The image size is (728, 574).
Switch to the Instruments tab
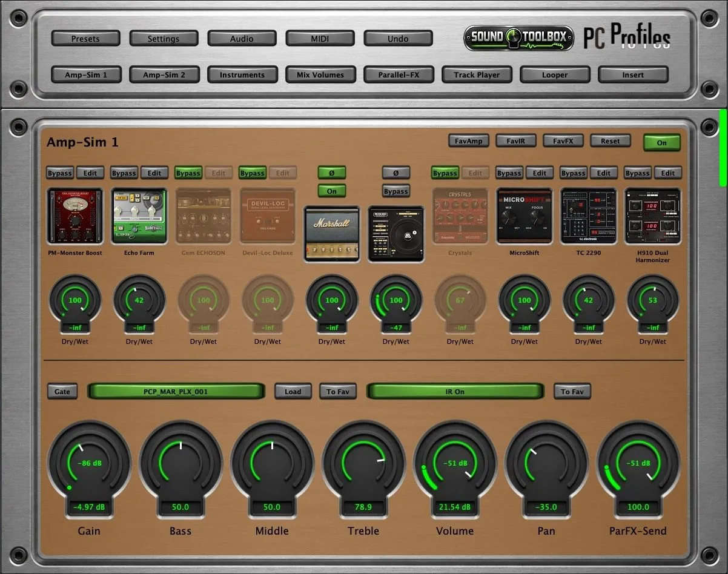[242, 75]
